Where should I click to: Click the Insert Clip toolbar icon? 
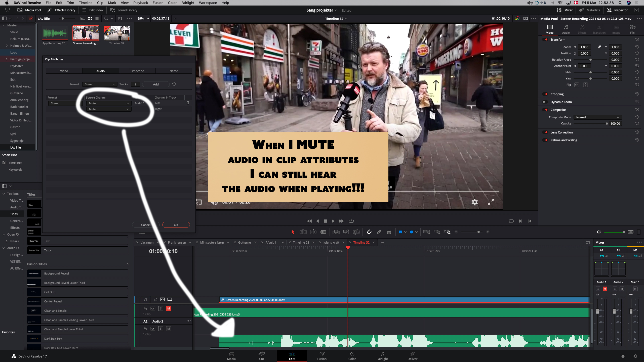click(x=336, y=232)
